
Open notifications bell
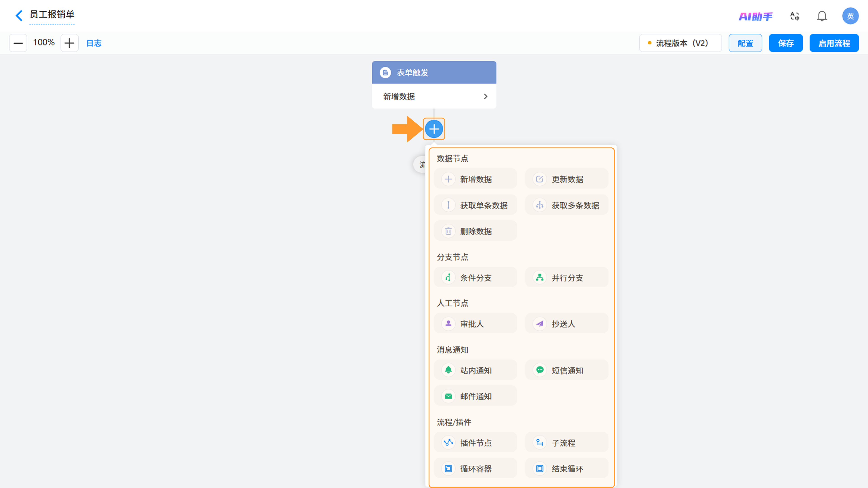click(822, 16)
